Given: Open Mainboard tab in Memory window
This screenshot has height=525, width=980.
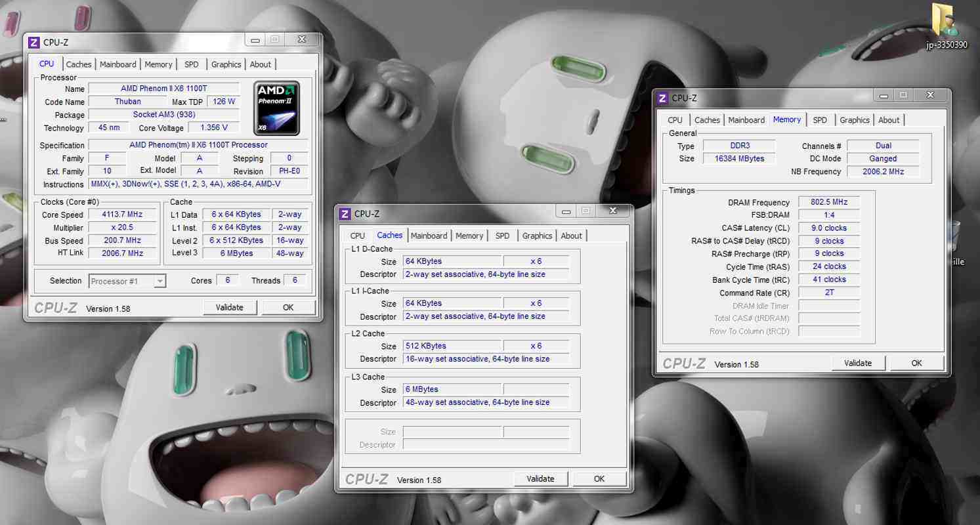Looking at the screenshot, I should (746, 120).
